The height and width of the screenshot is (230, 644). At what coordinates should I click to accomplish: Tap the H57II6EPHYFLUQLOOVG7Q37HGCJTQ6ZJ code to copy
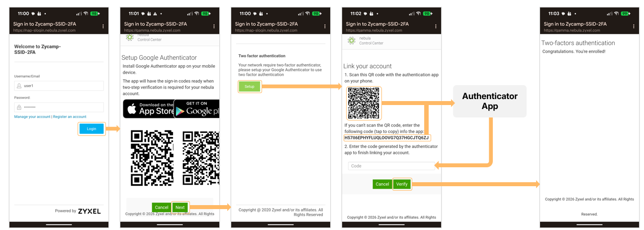click(x=386, y=137)
